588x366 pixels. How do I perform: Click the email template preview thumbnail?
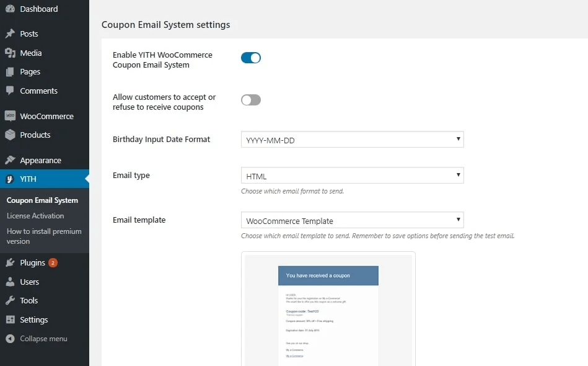coord(328,309)
